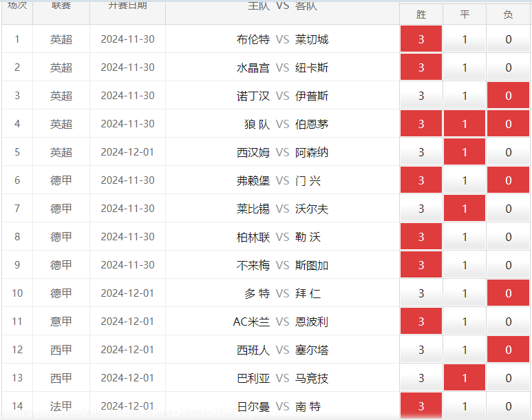Screen dimensions: 532x420
Task: Pick loss (0) for 水晶宫 VS 纽卡斯
Action: click(x=508, y=67)
